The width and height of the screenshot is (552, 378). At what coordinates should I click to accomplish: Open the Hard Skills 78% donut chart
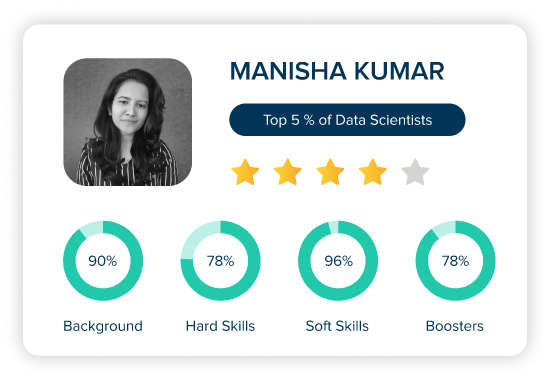220,261
